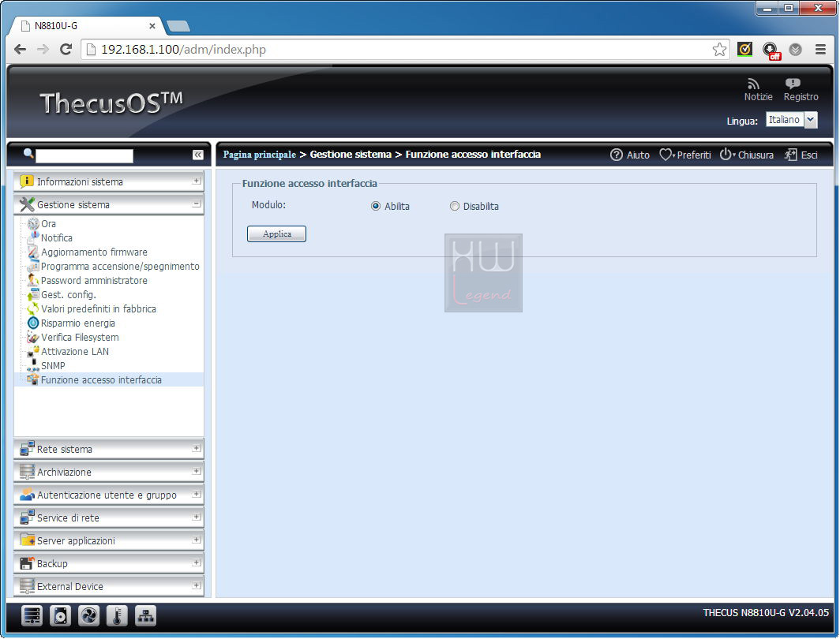Open the Lingua Italiano dropdown
This screenshot has width=840, height=639.
click(792, 120)
